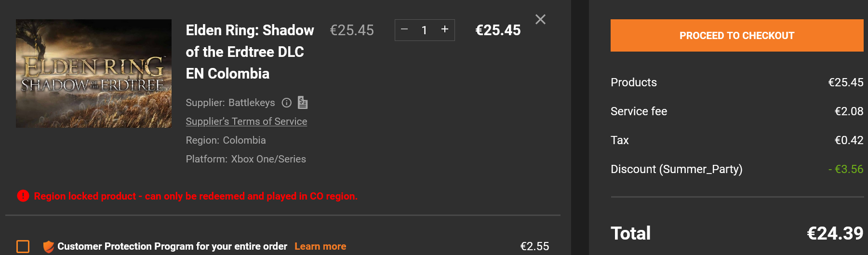Click the protection program price €2.55

(x=534, y=246)
